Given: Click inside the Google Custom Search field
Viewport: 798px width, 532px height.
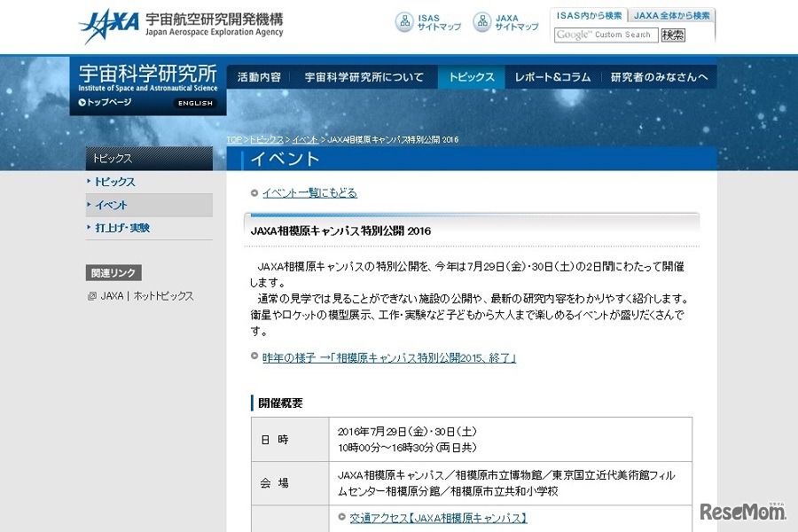Looking at the screenshot, I should (x=607, y=35).
